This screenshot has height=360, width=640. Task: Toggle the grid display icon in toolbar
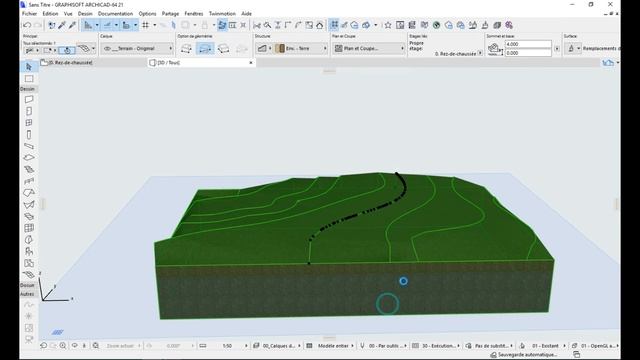pyautogui.click(x=145, y=25)
